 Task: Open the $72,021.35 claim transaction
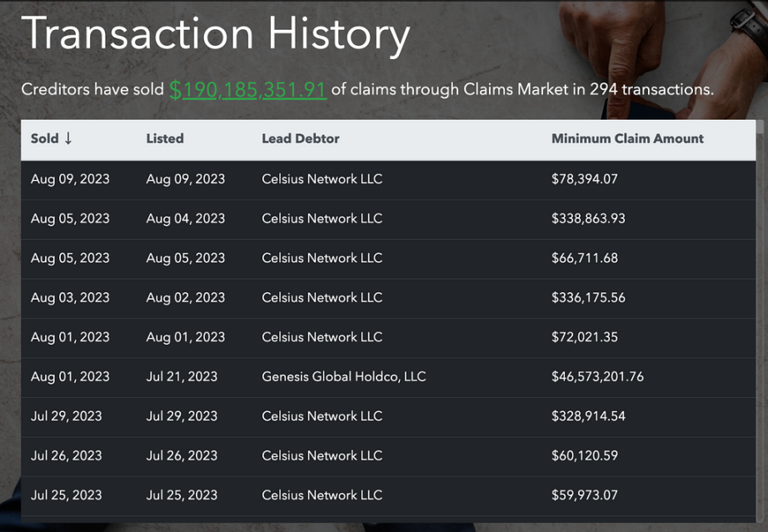point(585,337)
